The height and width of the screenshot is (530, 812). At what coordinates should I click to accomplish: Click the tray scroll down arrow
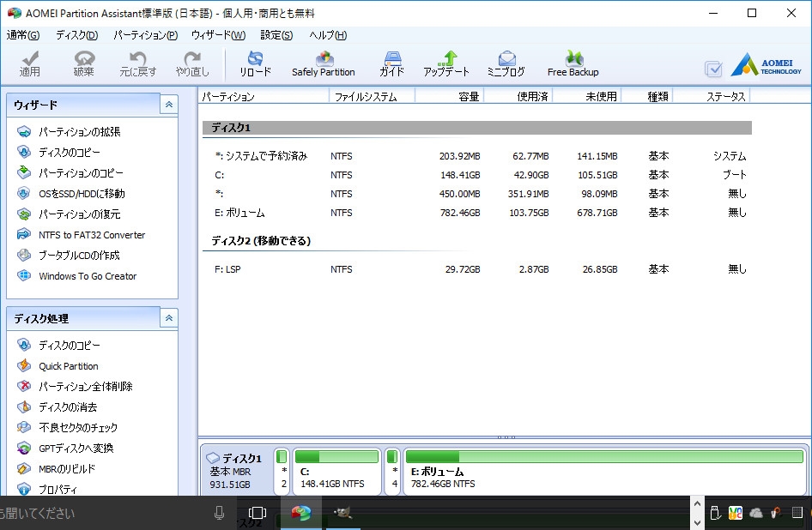(697, 523)
